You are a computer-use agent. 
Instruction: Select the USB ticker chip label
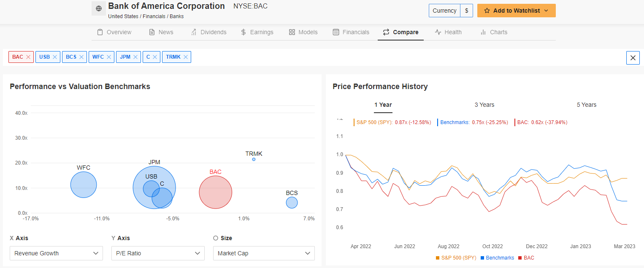click(x=45, y=57)
